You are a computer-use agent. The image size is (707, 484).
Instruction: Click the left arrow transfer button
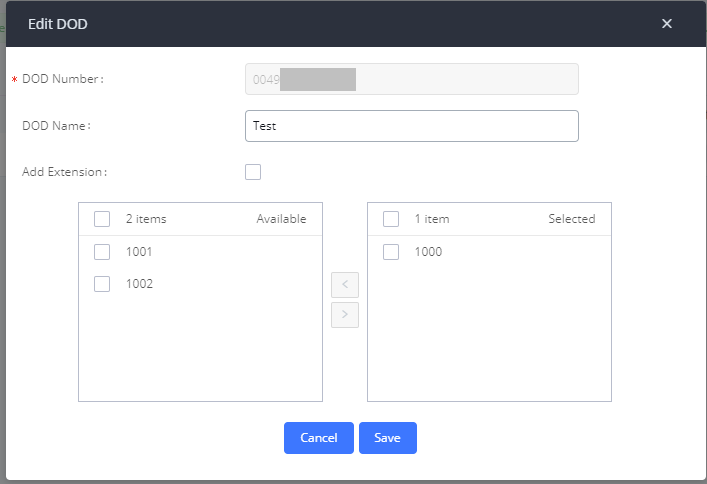(345, 284)
